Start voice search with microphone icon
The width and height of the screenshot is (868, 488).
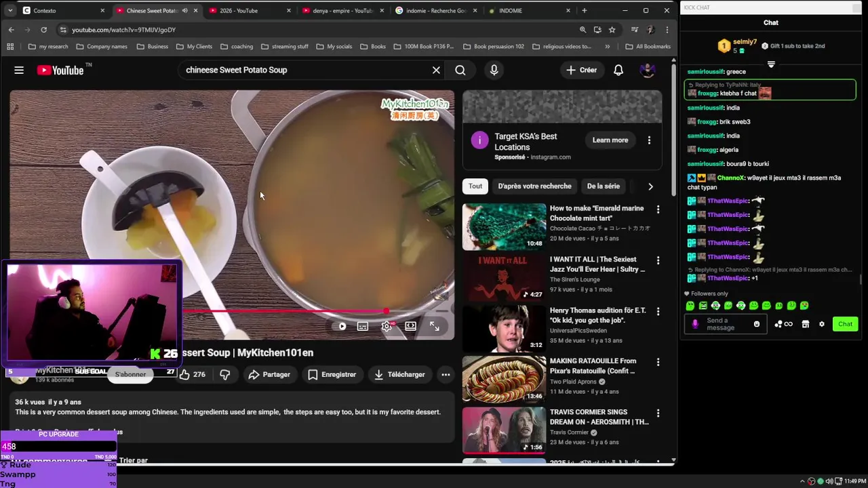494,70
